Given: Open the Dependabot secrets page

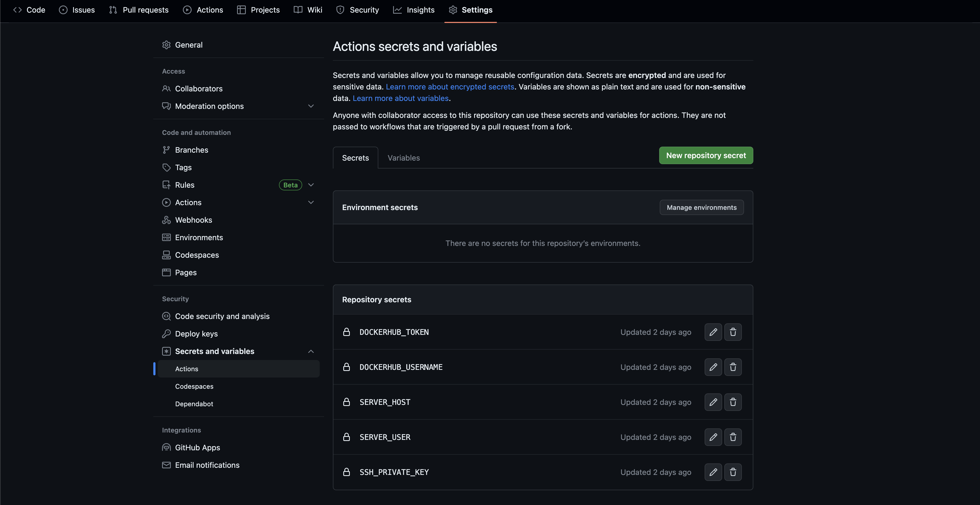Looking at the screenshot, I should (194, 404).
